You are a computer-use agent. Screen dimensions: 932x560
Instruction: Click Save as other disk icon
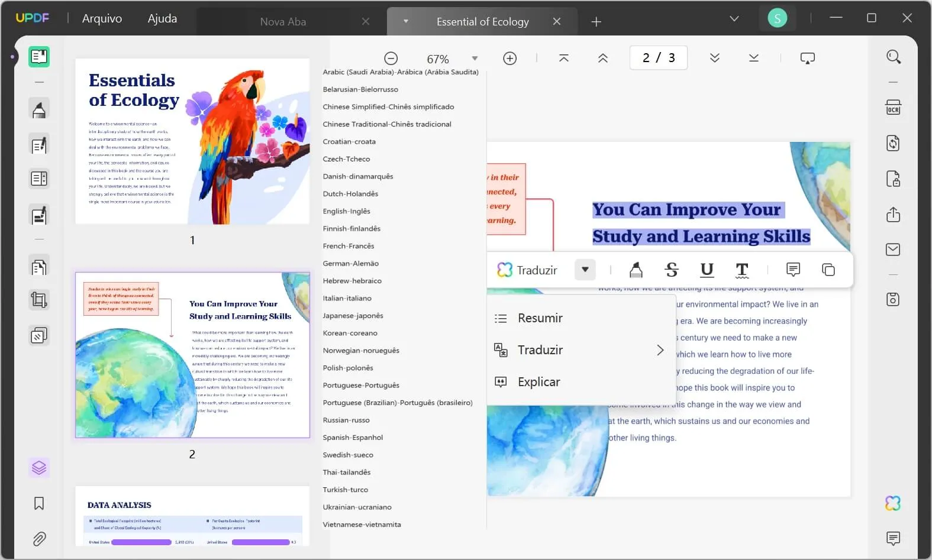(x=894, y=299)
